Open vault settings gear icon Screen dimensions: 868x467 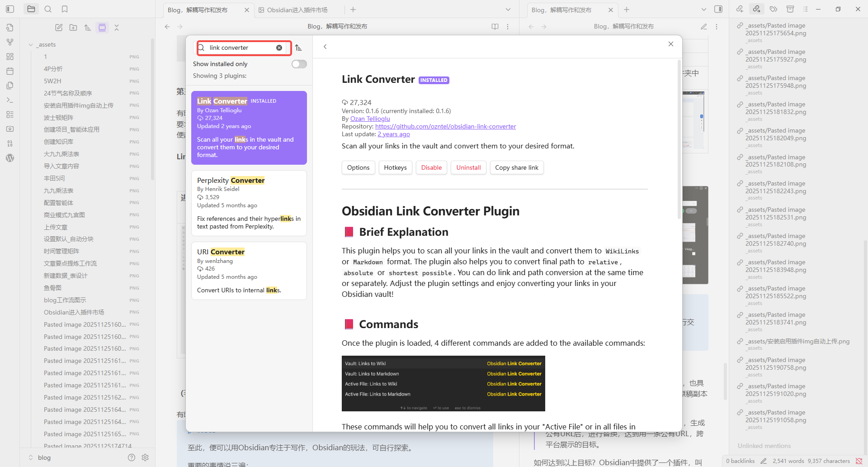(x=145, y=457)
